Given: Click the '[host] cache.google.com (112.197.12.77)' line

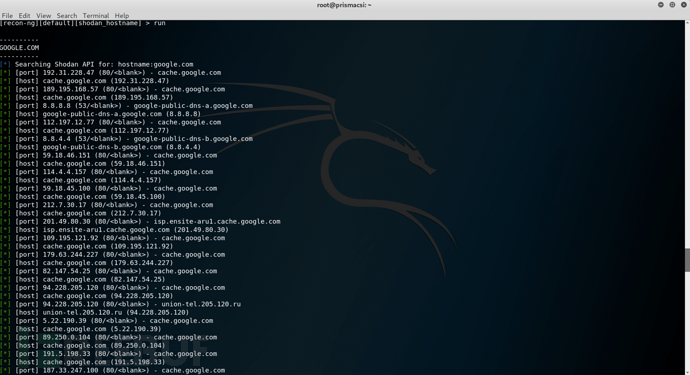Looking at the screenshot, I should [84, 131].
